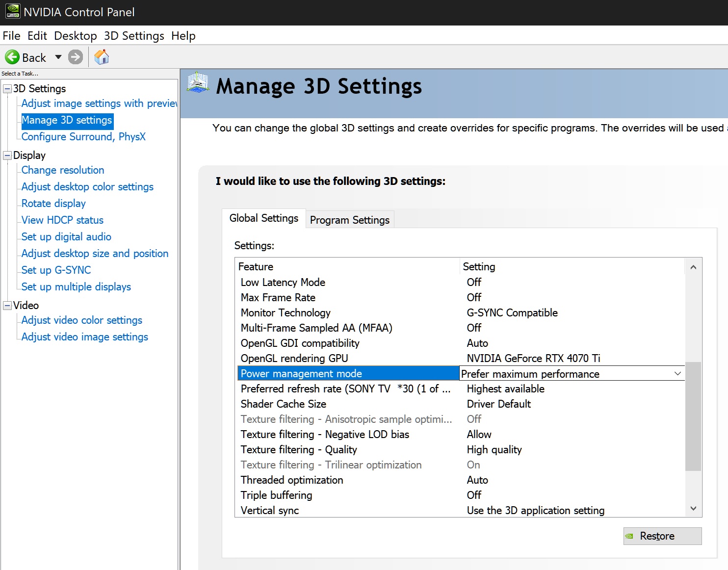Click the Restore button
The image size is (728, 570).
[662, 536]
